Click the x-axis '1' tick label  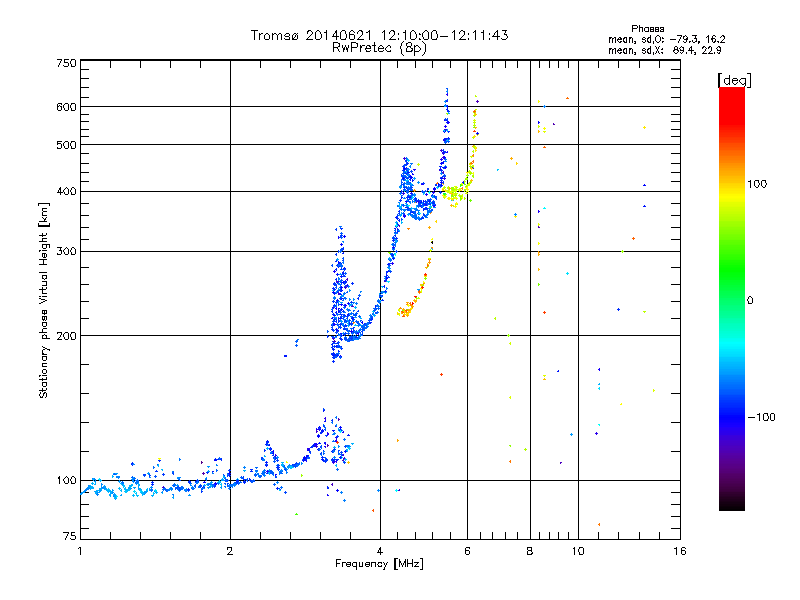pyautogui.click(x=80, y=551)
